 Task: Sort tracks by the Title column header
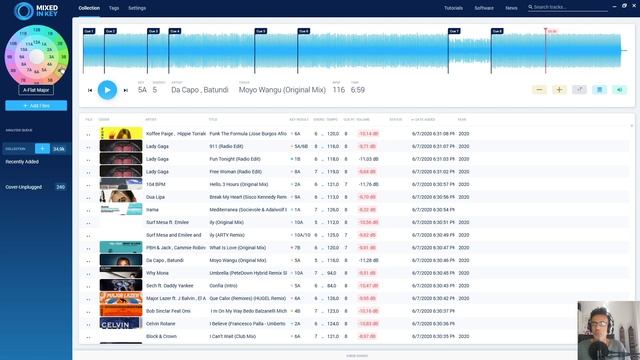point(213,120)
